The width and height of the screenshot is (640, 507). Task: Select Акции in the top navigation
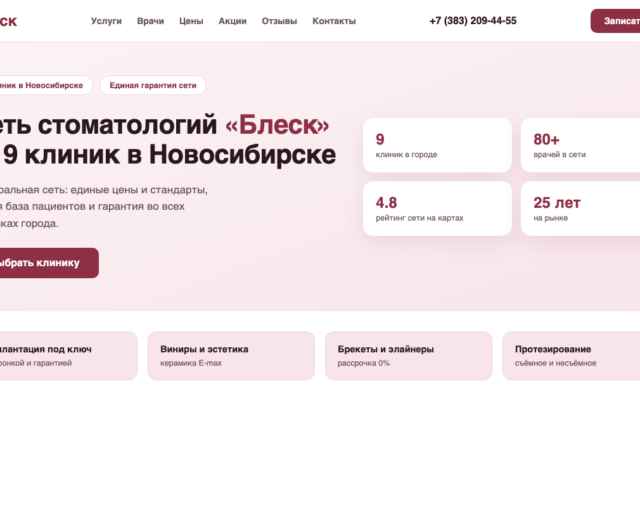point(232,21)
